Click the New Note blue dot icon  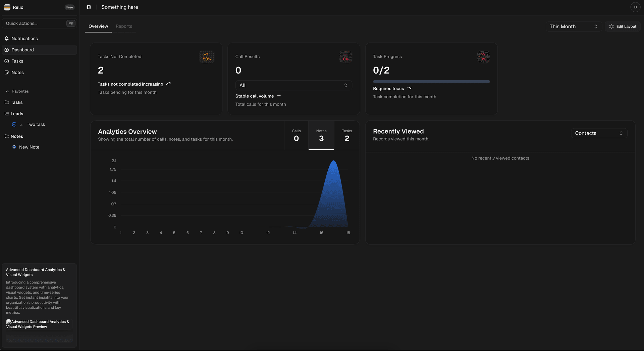(14, 147)
